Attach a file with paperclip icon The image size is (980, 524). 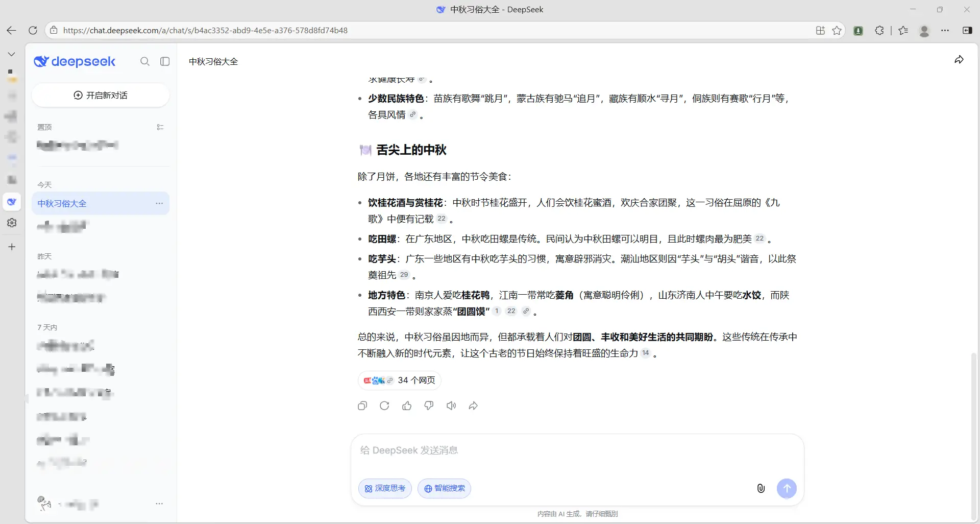tap(761, 488)
